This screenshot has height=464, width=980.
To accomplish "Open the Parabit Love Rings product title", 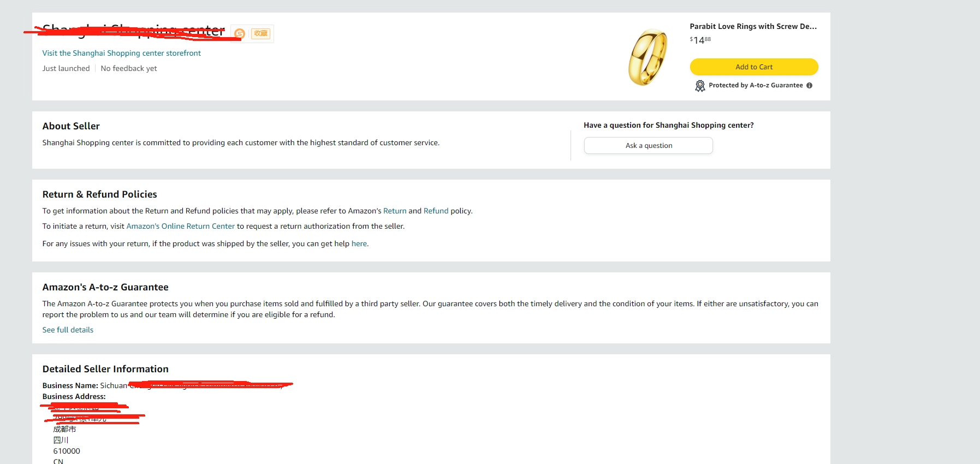I will pyautogui.click(x=753, y=26).
